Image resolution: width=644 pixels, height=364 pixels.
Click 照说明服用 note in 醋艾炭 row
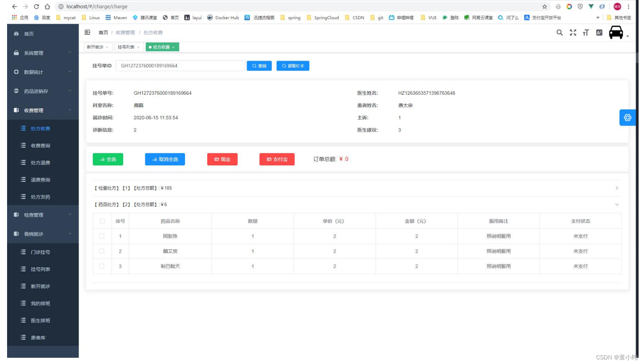[498, 251]
